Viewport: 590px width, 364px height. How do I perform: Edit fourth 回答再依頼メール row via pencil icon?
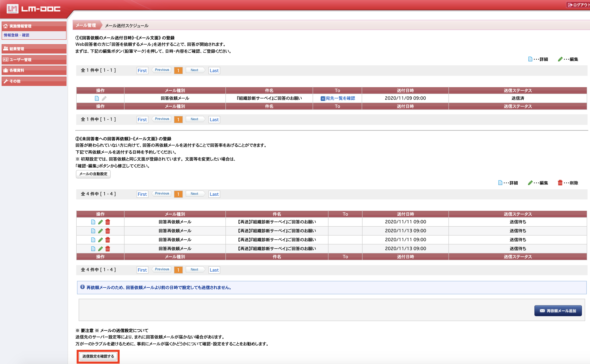[x=100, y=249]
